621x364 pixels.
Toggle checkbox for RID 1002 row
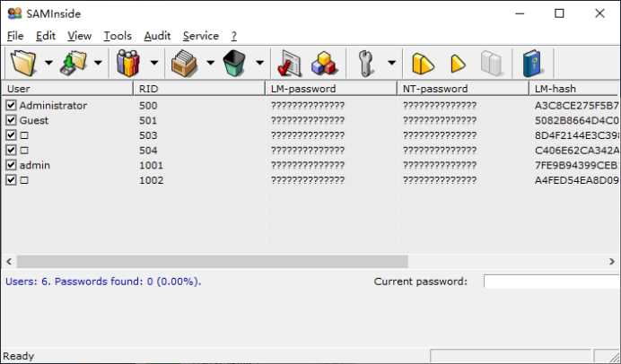coord(11,180)
